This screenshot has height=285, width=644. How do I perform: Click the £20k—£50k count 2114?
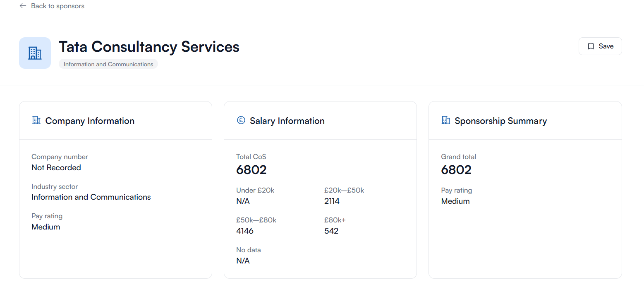332,201
